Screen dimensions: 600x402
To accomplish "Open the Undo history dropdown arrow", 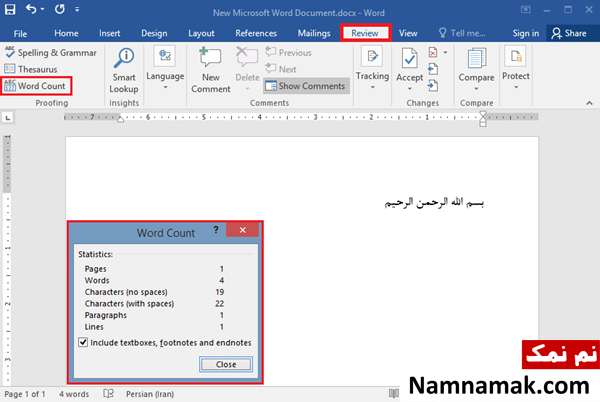I will tap(42, 9).
